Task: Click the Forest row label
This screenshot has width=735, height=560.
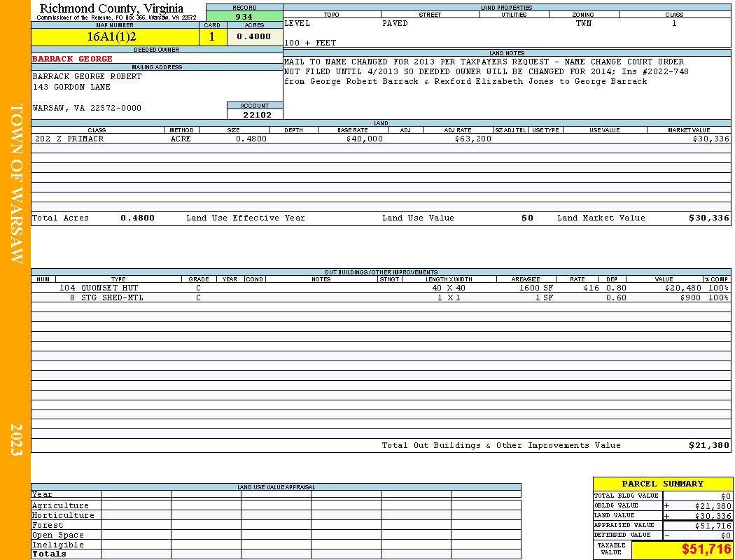Action: pos(48,525)
